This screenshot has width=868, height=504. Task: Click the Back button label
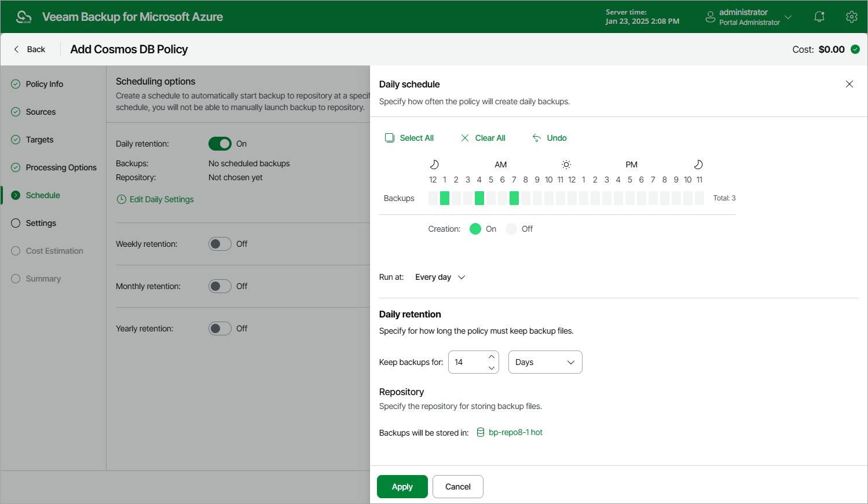36,49
